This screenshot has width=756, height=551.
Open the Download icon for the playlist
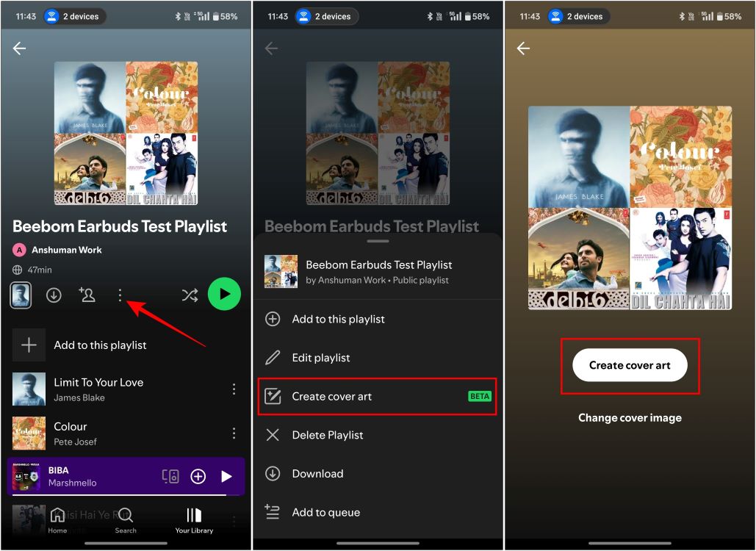[x=54, y=295]
